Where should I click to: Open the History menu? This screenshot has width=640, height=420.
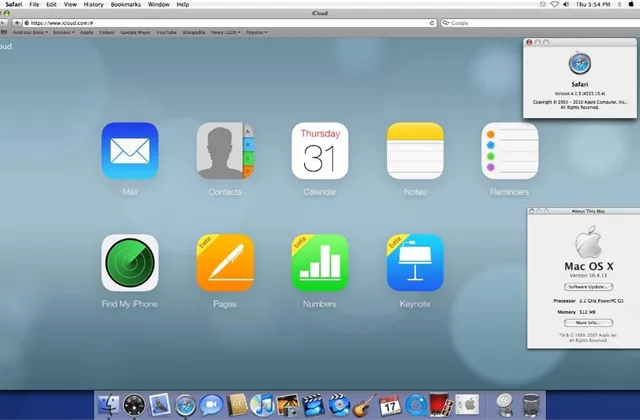coord(93,4)
